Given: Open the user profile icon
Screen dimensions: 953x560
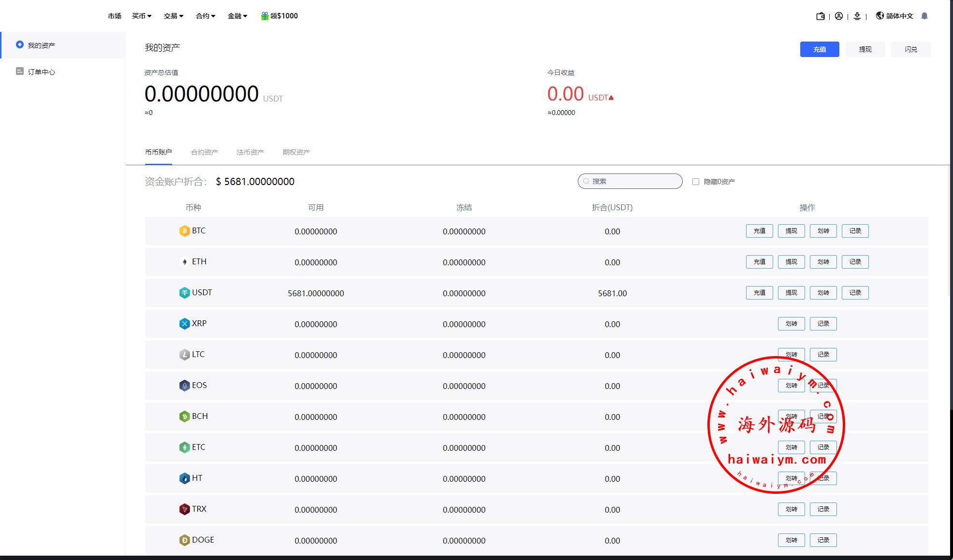Looking at the screenshot, I should 839,16.
